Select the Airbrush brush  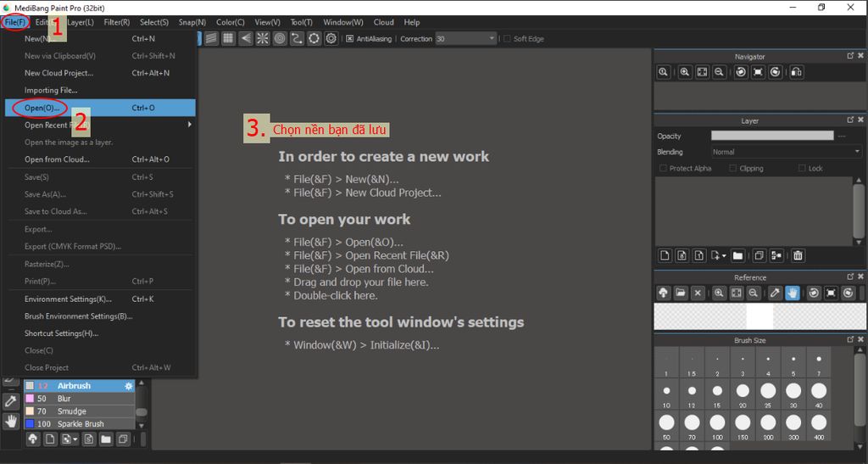click(x=79, y=386)
